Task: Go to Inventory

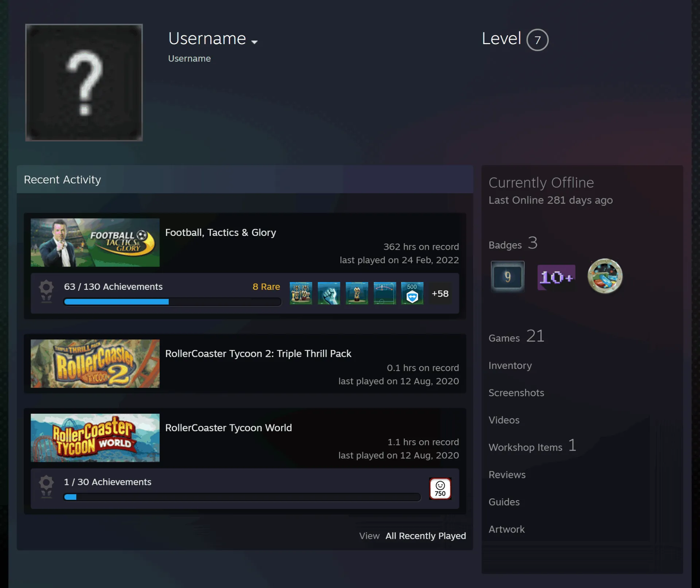Action: [510, 365]
